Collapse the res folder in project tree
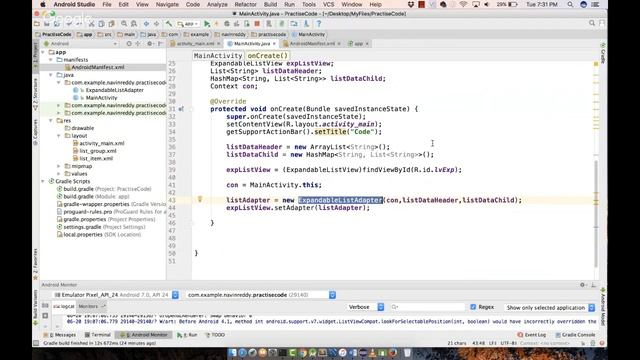The width and height of the screenshot is (640, 360). point(51,121)
